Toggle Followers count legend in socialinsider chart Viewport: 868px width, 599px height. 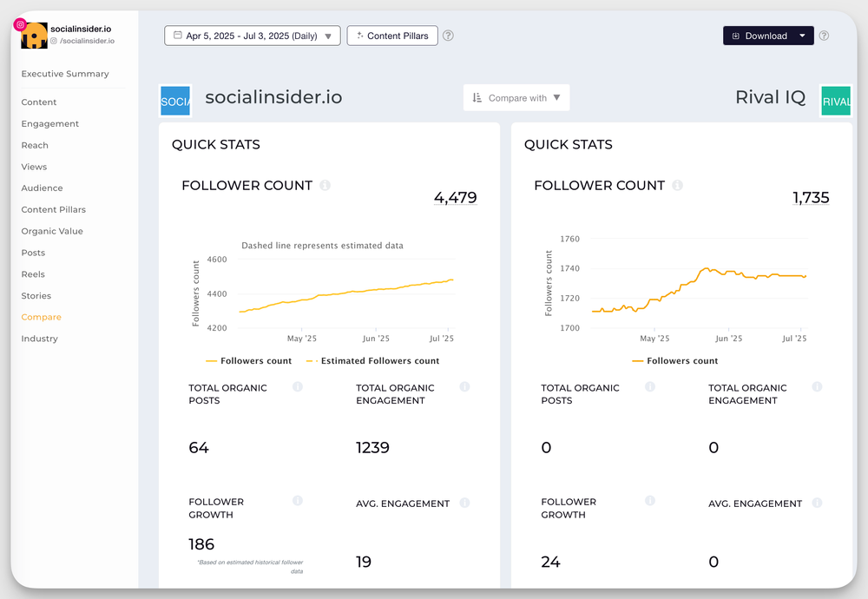pyautogui.click(x=248, y=361)
